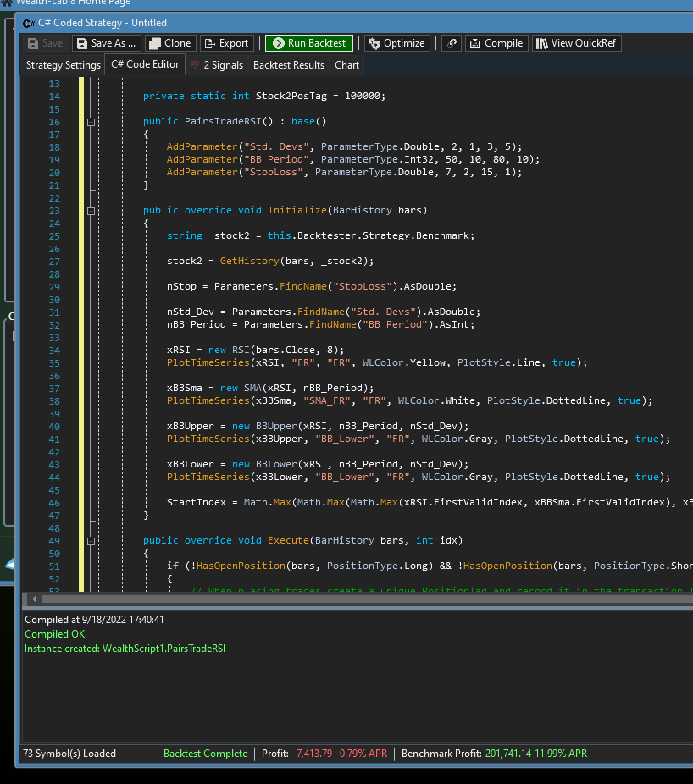Switch to the Strategy Settings tab
693x784 pixels.
tap(63, 65)
